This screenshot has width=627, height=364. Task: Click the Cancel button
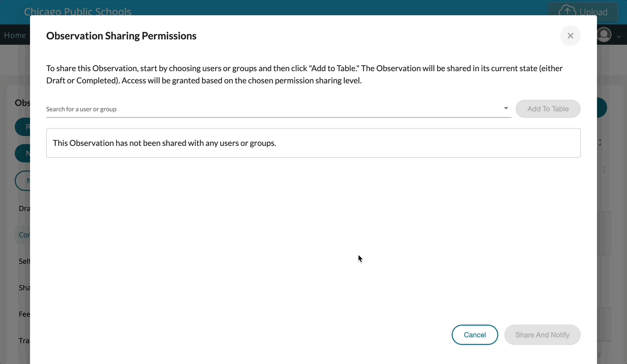coord(474,335)
